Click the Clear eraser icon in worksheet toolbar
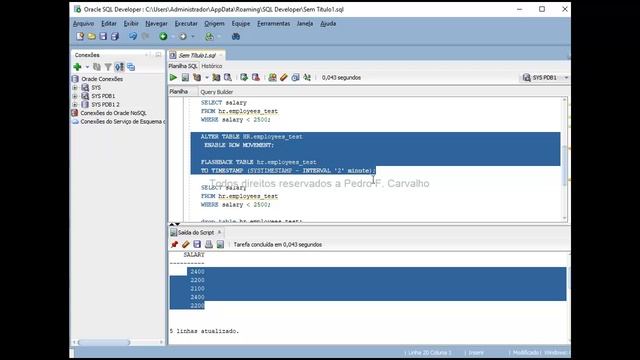This screenshot has width=640, height=360. click(x=284, y=77)
